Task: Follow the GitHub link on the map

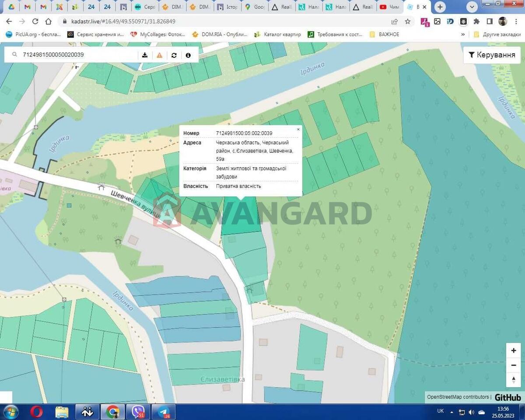Action: pos(507,397)
